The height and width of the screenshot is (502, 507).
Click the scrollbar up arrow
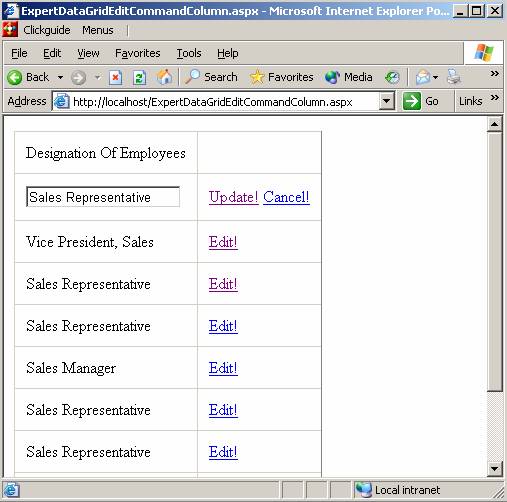495,124
